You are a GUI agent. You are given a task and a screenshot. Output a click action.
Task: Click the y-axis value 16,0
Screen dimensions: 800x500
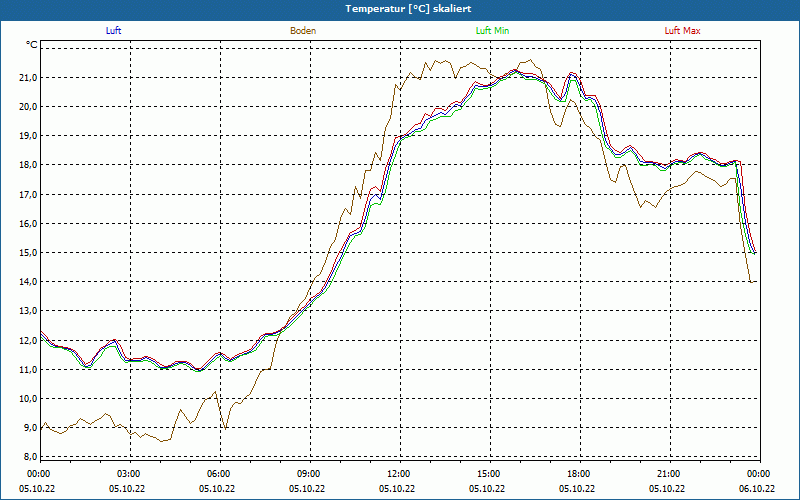[x=29, y=223]
